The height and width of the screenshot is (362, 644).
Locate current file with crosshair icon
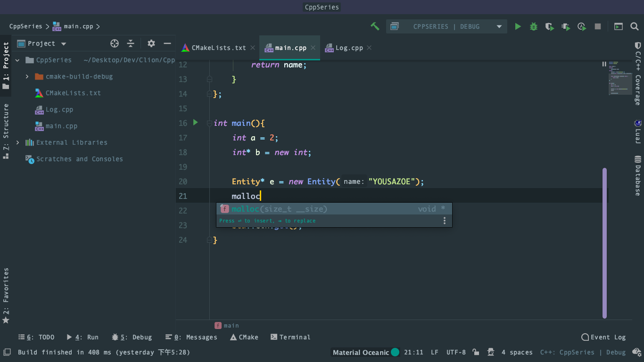115,43
